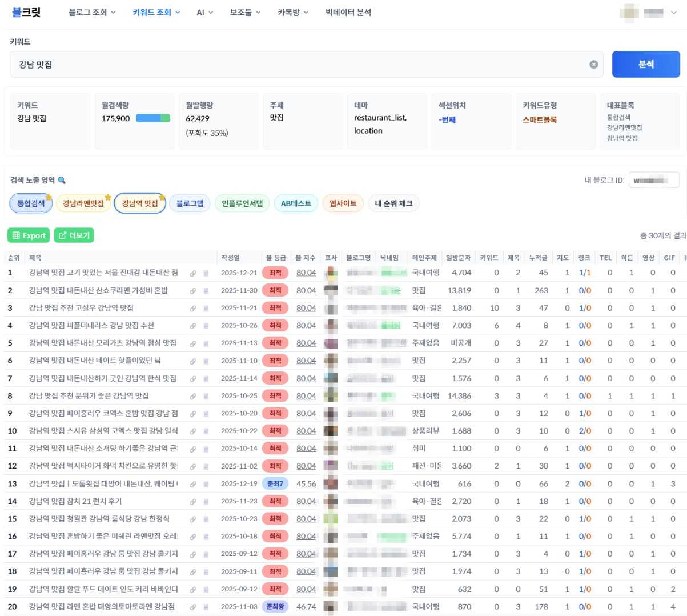687x616 pixels.
Task: Click the 준최왕 grade badge in rank 20
Action: (x=275, y=607)
